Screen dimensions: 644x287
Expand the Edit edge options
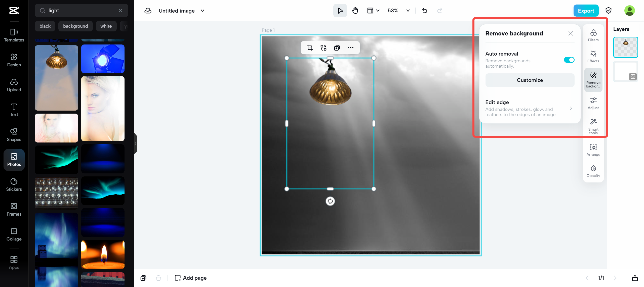[x=571, y=108]
